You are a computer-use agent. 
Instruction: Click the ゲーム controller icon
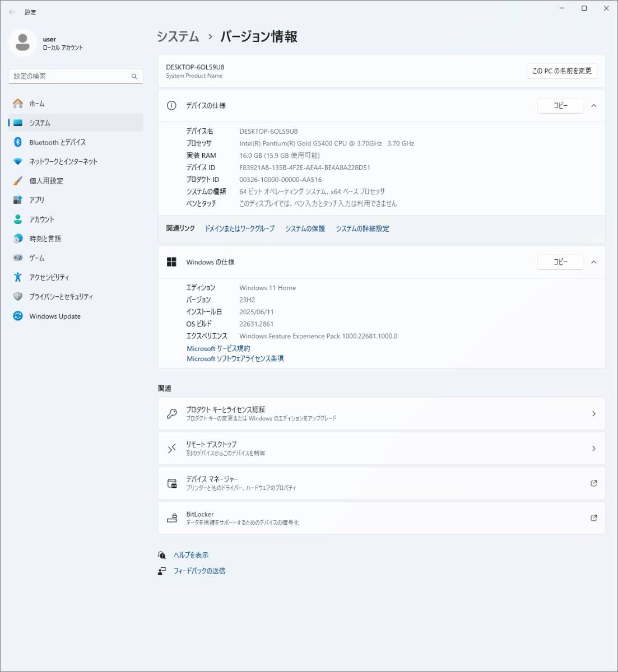(x=18, y=258)
